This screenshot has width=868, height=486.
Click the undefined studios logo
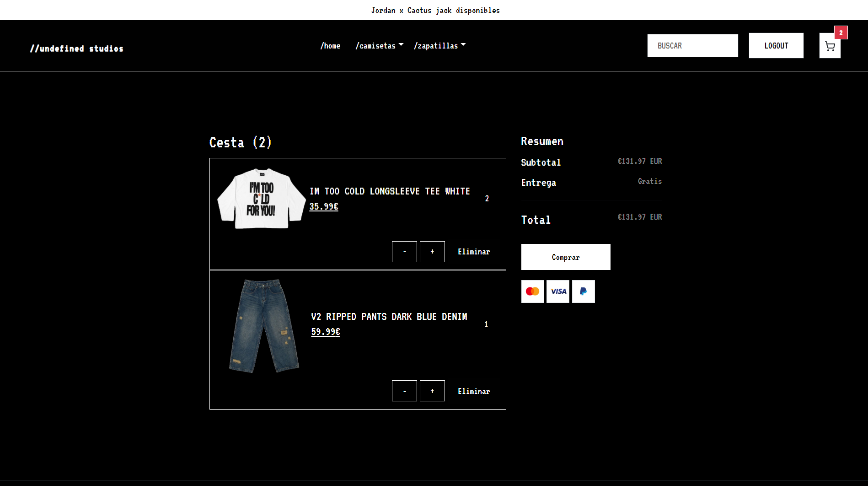(x=77, y=49)
